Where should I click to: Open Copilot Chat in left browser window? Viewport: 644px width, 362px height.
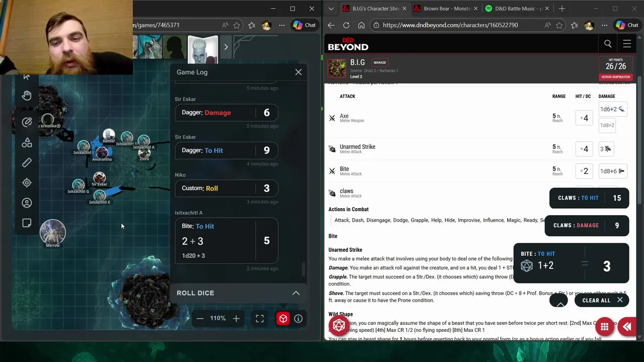click(304, 25)
